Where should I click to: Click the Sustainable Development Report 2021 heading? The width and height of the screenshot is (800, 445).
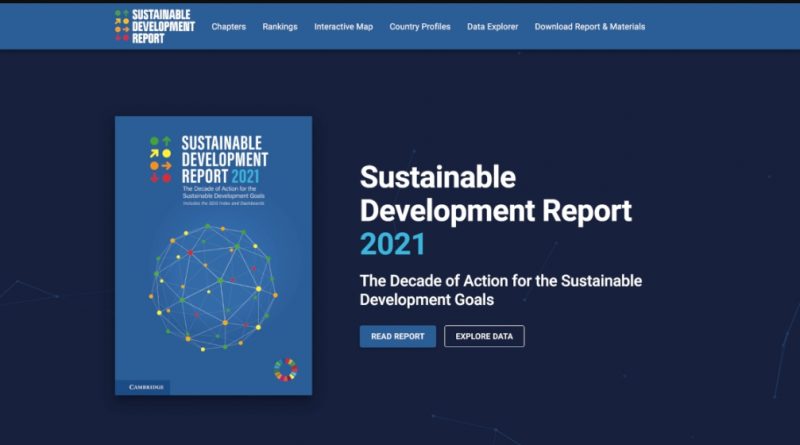(495, 210)
